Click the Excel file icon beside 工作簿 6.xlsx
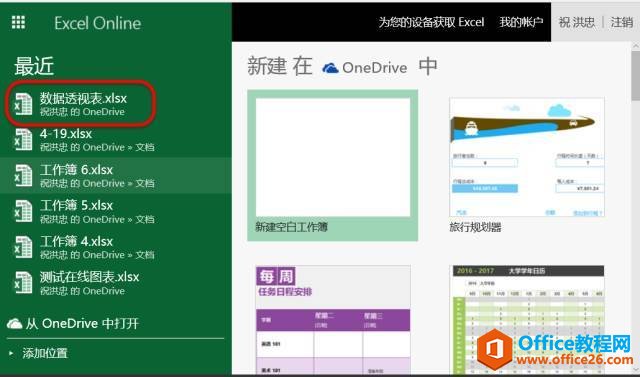 (23, 175)
